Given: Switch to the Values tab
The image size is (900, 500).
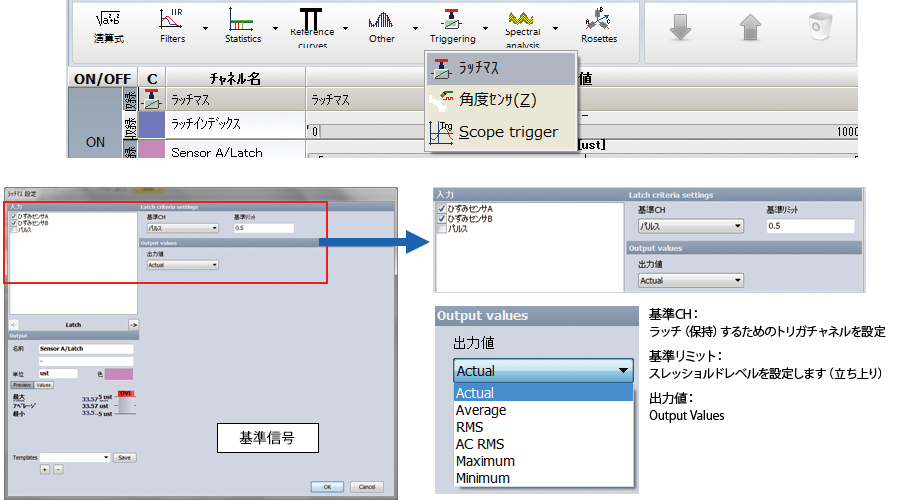Looking at the screenshot, I should point(44,385).
